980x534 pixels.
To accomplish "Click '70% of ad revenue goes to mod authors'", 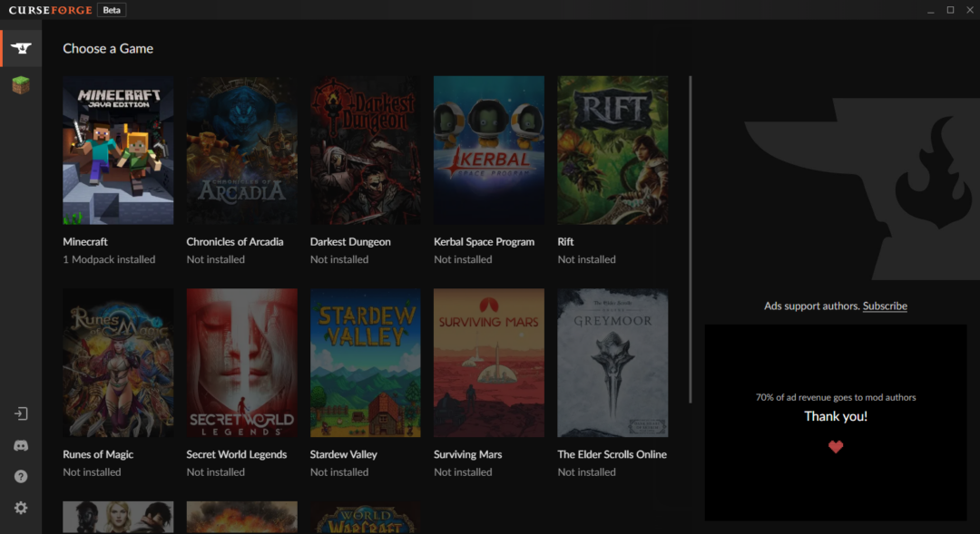I will pos(836,397).
